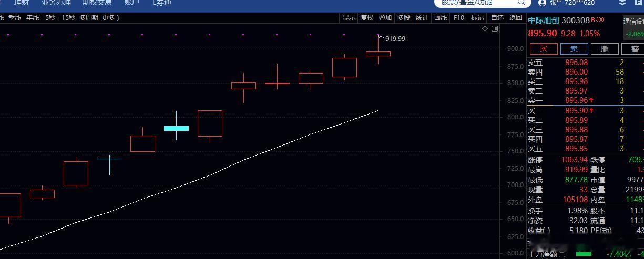Open 多股 multi-stock view

pos(404,17)
